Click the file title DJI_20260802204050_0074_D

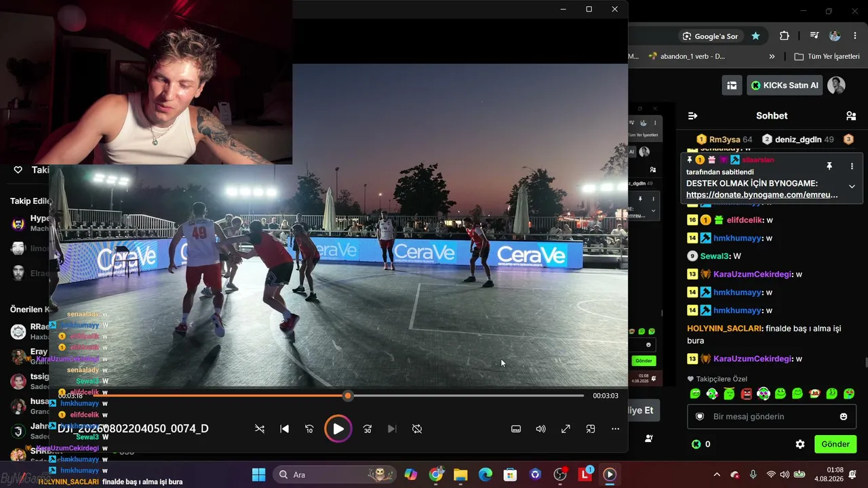(x=133, y=429)
